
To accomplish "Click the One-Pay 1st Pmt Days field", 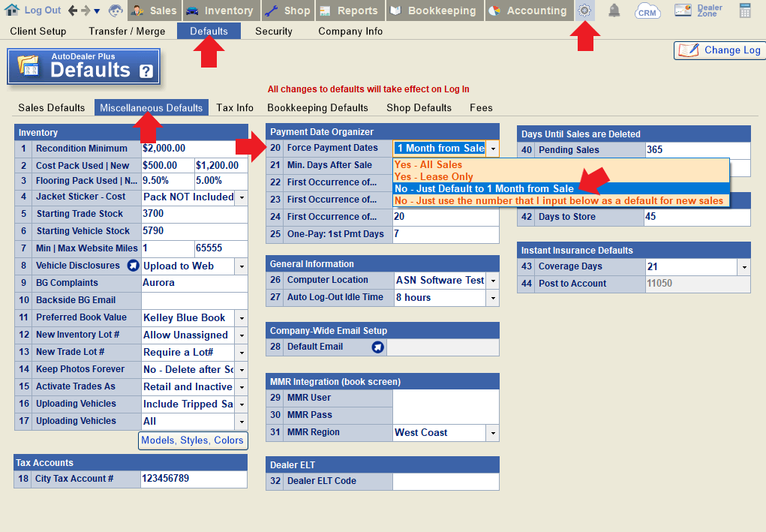I will (446, 234).
